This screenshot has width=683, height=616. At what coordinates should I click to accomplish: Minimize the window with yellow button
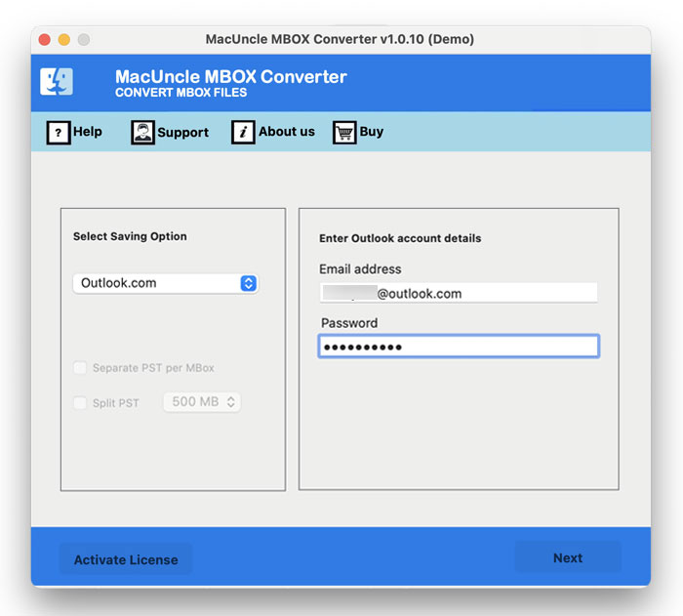[x=64, y=40]
